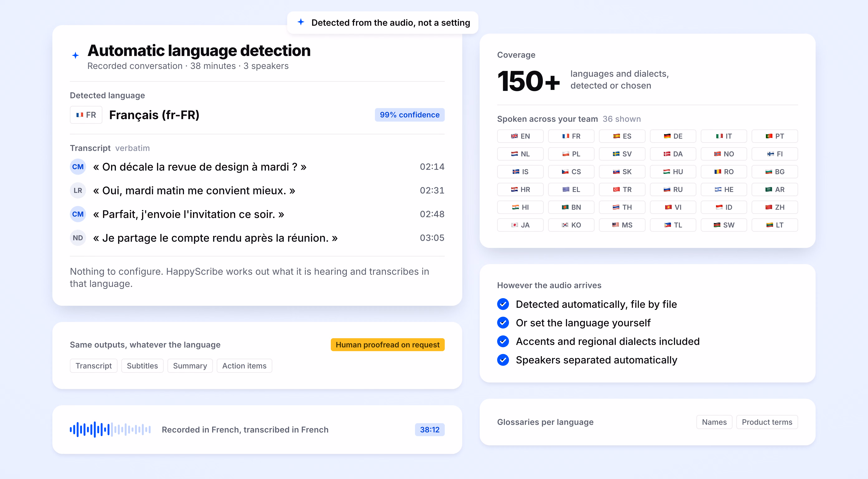Image resolution: width=868 pixels, height=479 pixels.
Task: Select the ES language chip
Action: click(x=622, y=136)
